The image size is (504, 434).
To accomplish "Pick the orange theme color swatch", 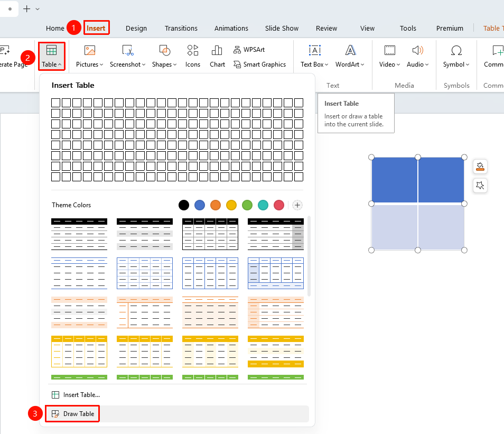I will [x=216, y=205].
